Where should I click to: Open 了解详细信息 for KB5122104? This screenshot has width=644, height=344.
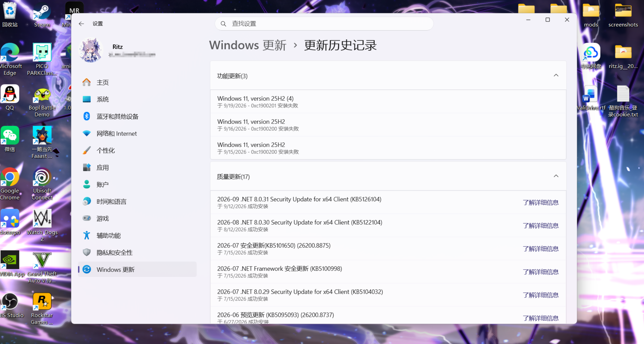540,226
